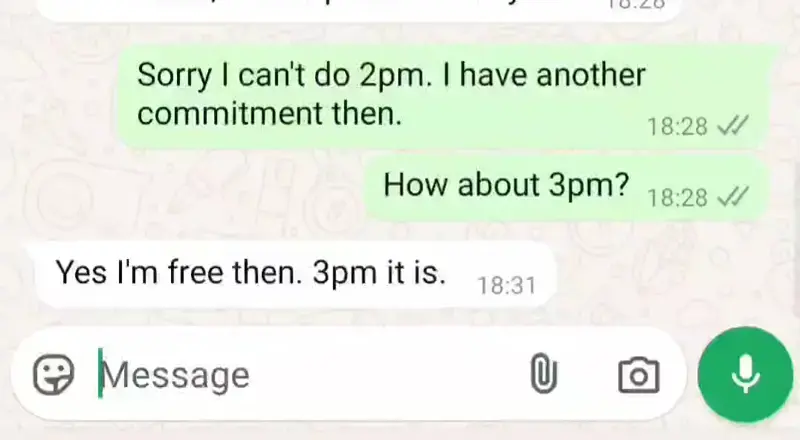Click the word "commitment" in sent message
Screen dimensions: 800x440
point(230,113)
